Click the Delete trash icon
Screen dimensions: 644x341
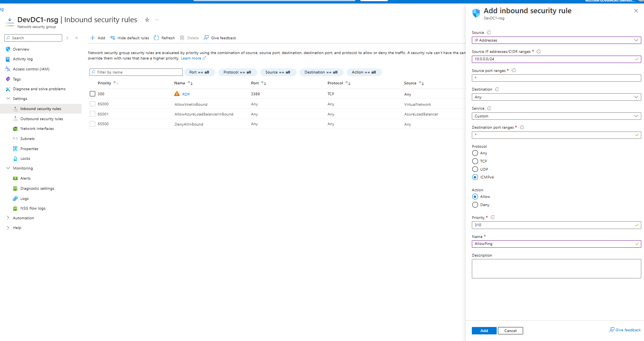pos(182,38)
